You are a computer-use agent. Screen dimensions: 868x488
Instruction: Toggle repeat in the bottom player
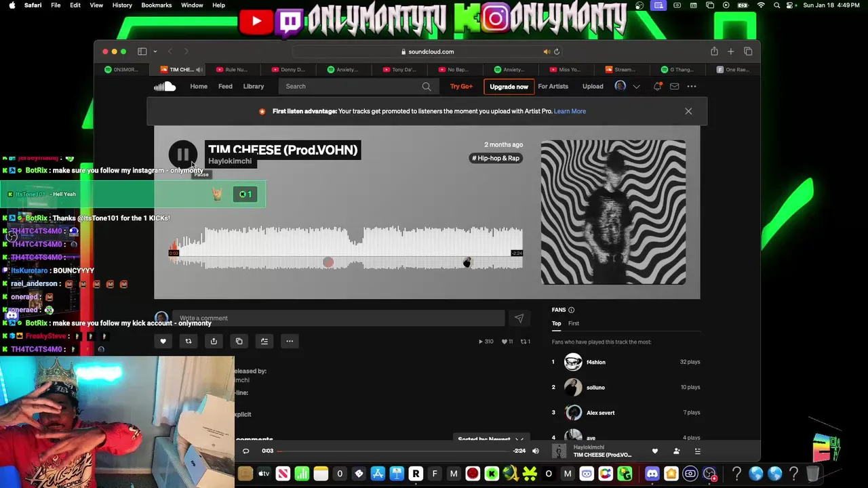(x=245, y=451)
